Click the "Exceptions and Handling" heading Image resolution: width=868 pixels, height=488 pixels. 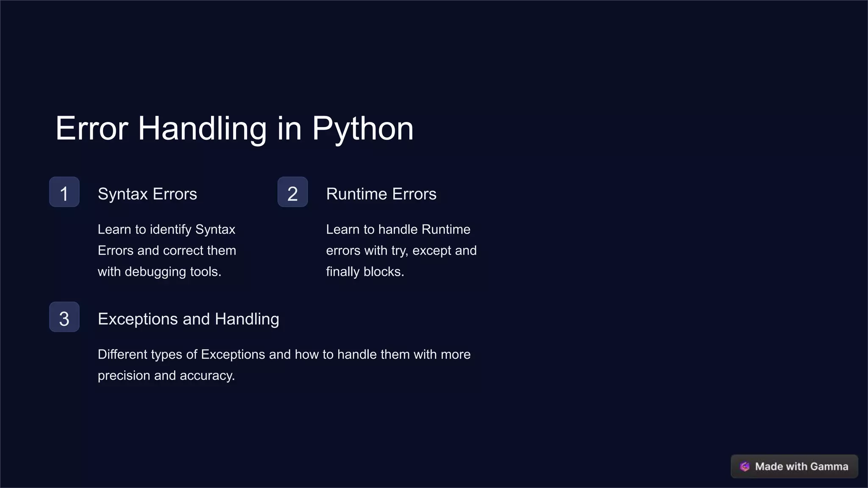pos(189,319)
